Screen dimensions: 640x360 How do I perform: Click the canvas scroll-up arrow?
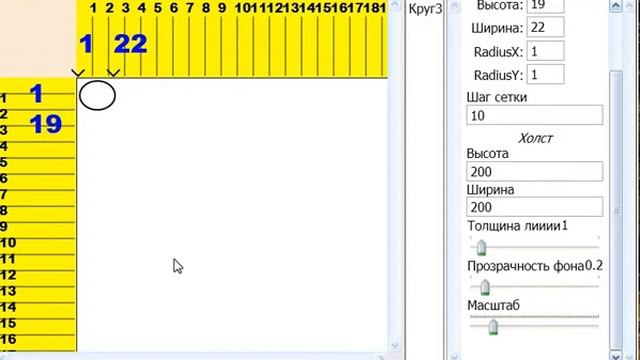point(394,5)
